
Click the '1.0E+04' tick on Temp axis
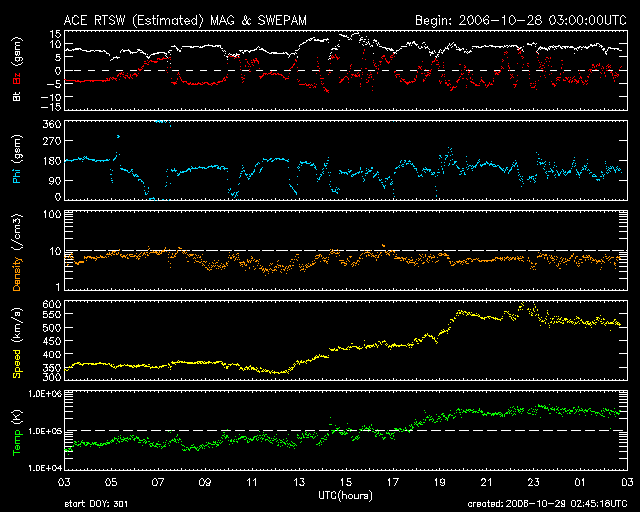(45, 468)
